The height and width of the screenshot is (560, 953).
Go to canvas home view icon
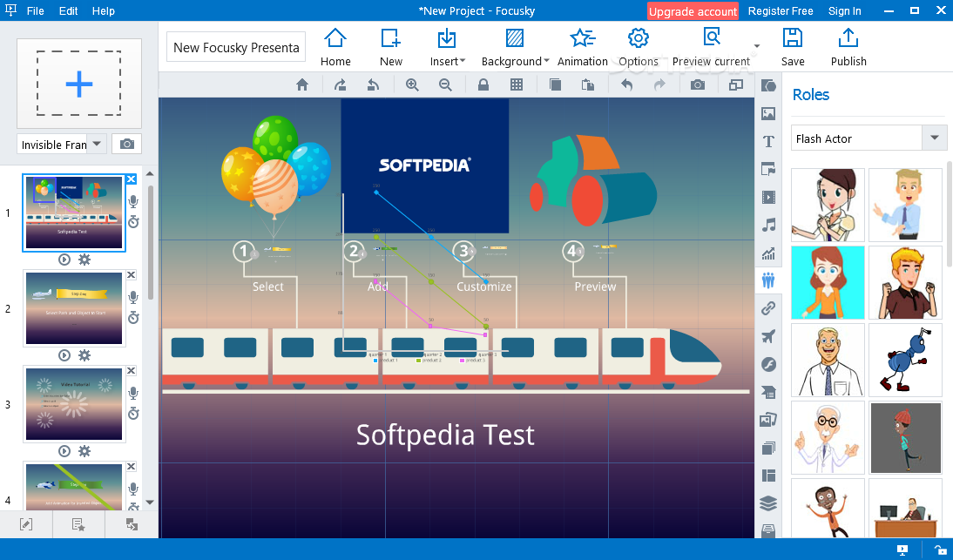click(302, 85)
